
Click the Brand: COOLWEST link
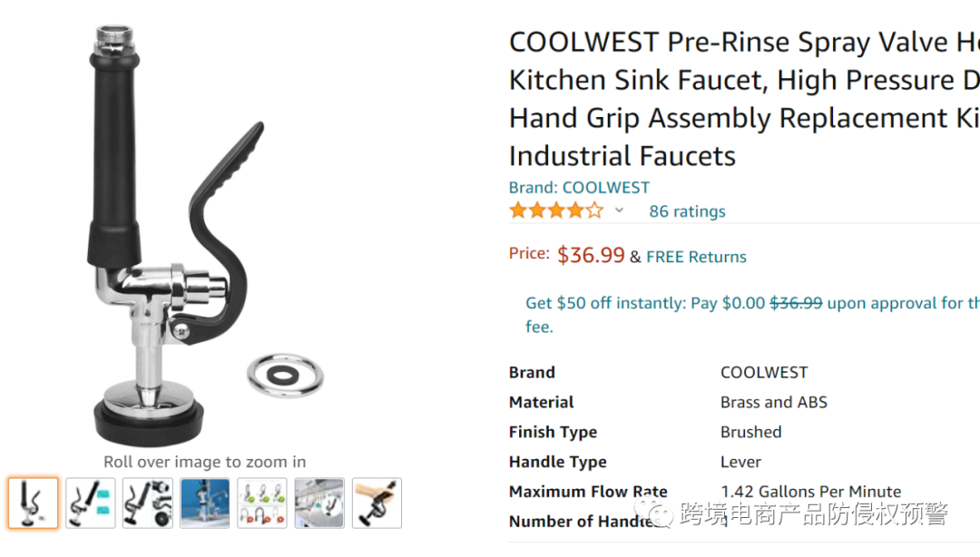point(579,188)
